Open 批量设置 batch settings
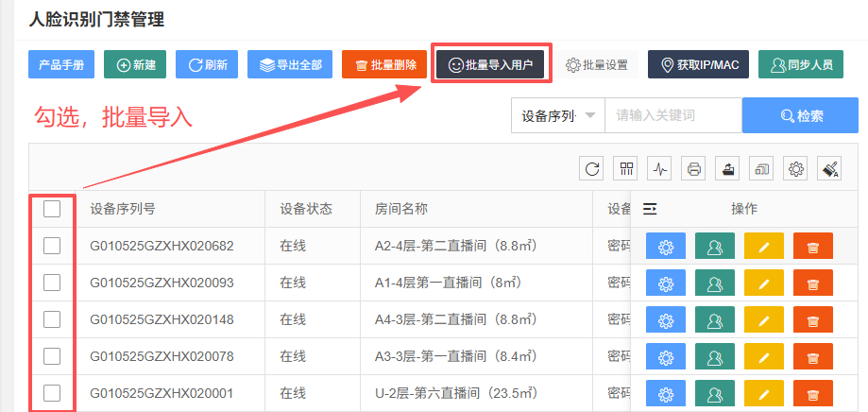 pyautogui.click(x=597, y=65)
